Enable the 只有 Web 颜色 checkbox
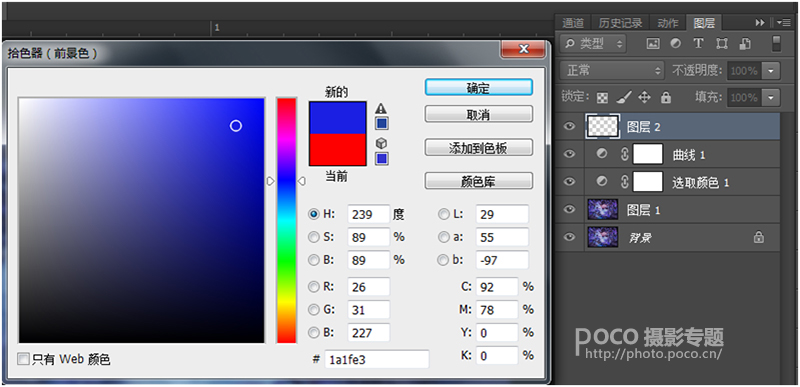The height and width of the screenshot is (387, 800). click(23, 359)
